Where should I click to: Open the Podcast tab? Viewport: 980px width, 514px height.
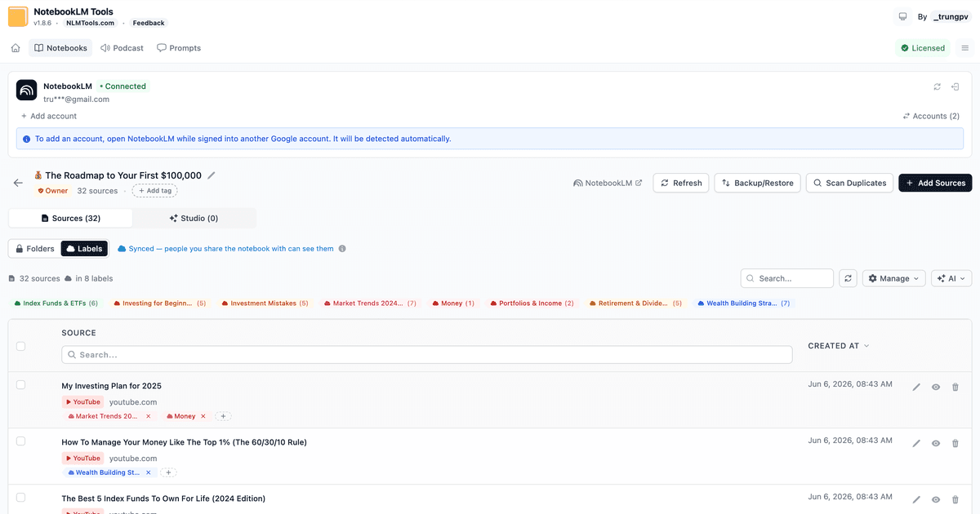point(122,48)
